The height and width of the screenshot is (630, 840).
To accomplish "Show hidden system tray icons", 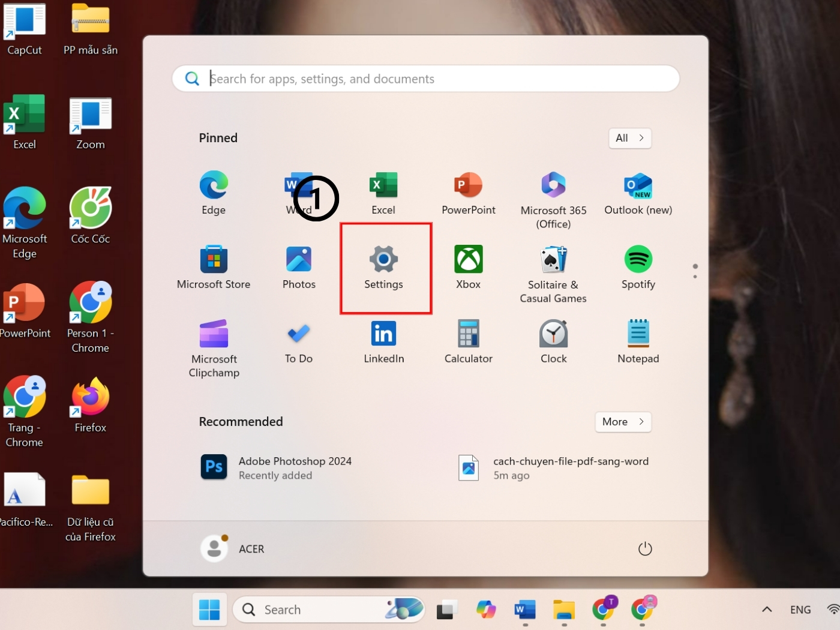I will (767, 610).
